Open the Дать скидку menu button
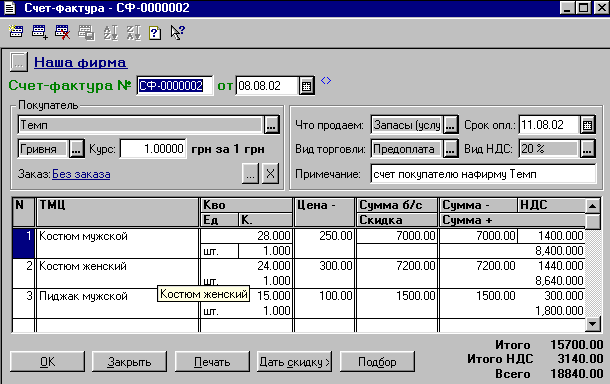610x384 pixels. [294, 362]
